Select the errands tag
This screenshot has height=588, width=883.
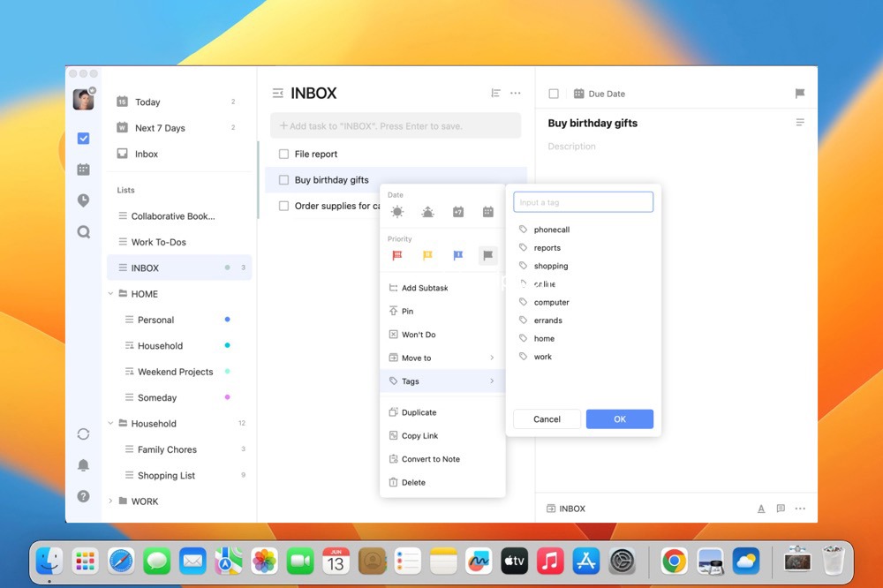tap(584, 320)
